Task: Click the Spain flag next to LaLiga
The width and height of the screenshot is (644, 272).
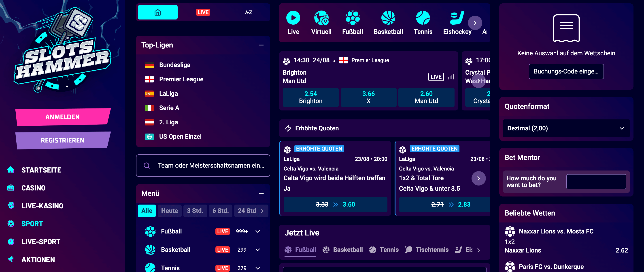Action: (149, 94)
